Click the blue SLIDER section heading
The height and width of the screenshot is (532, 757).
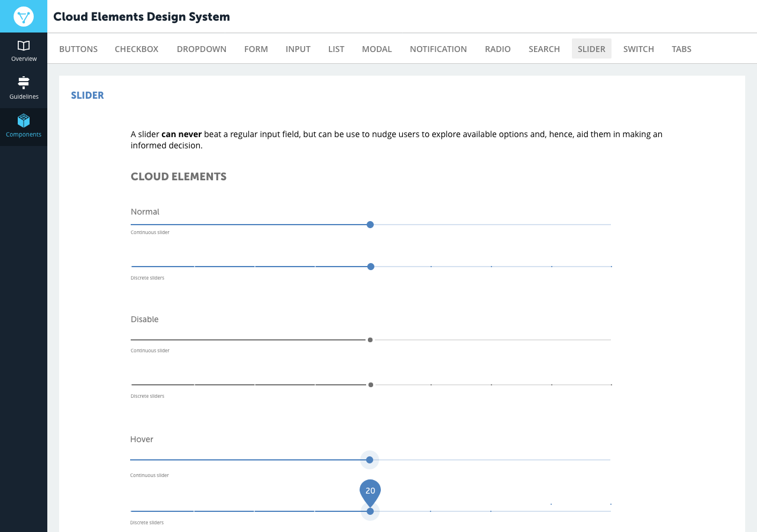[x=88, y=95]
